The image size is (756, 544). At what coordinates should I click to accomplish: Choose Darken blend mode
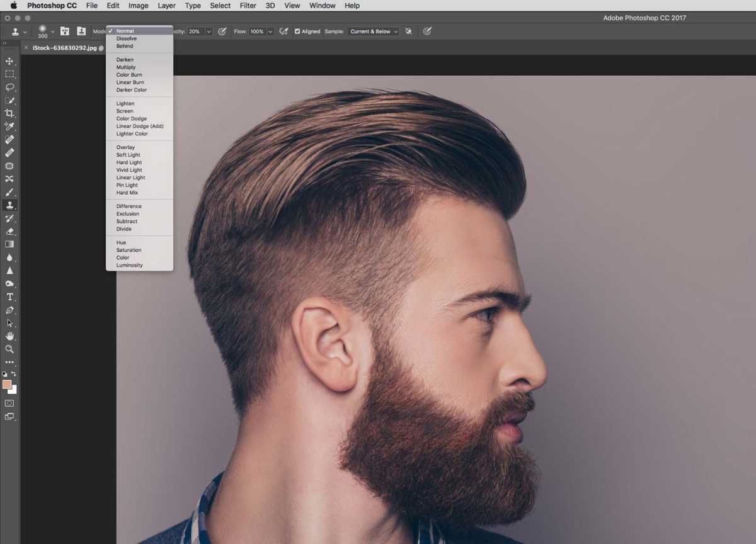coord(140,60)
